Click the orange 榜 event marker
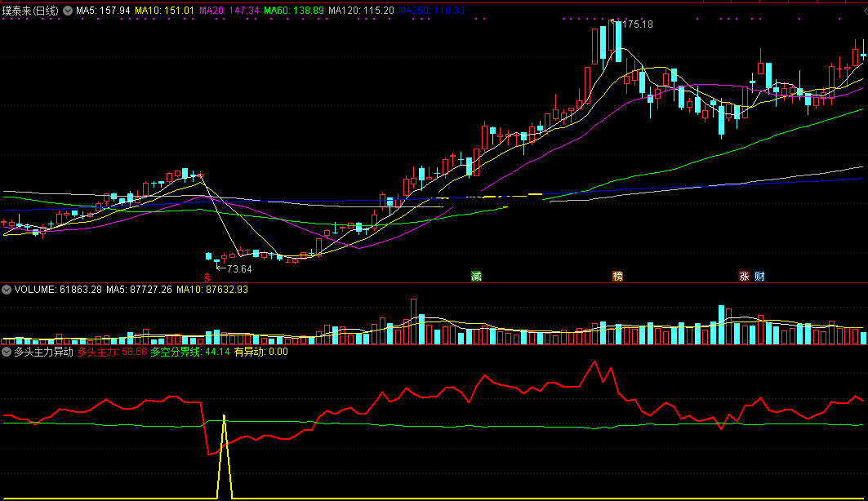Viewport: 868px width, 501px height. pos(618,277)
